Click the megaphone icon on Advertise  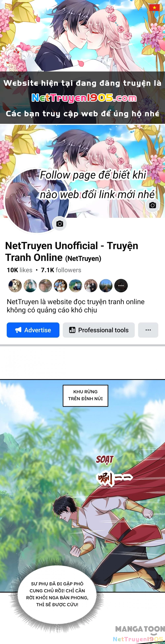tap(18, 330)
